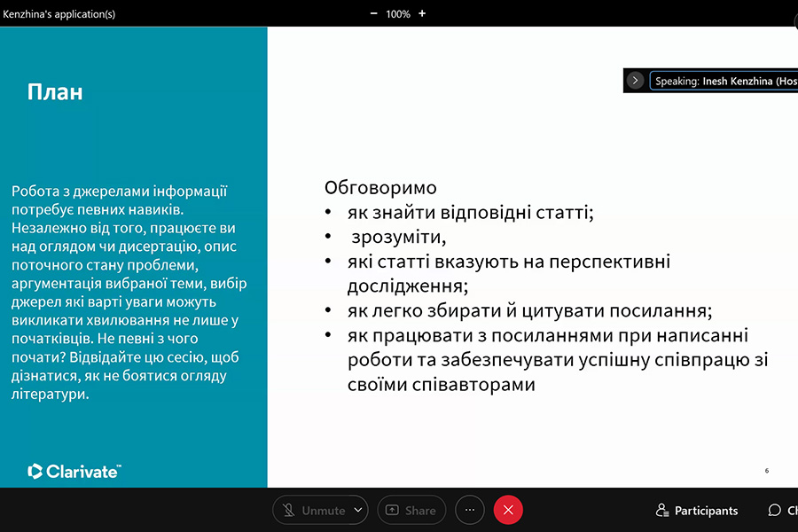Click the Обговоримо heading text
Screen dimensions: 798x532
point(380,188)
